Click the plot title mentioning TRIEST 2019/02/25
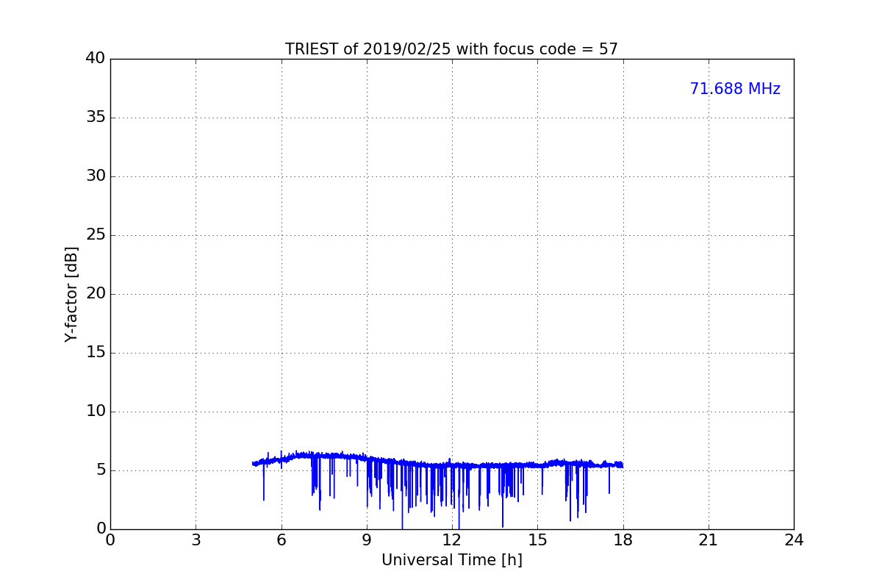This screenshot has width=882, height=588. (451, 49)
